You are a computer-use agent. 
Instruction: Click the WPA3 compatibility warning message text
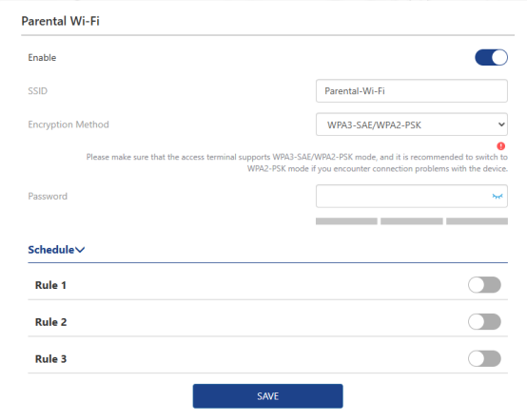tap(297, 162)
